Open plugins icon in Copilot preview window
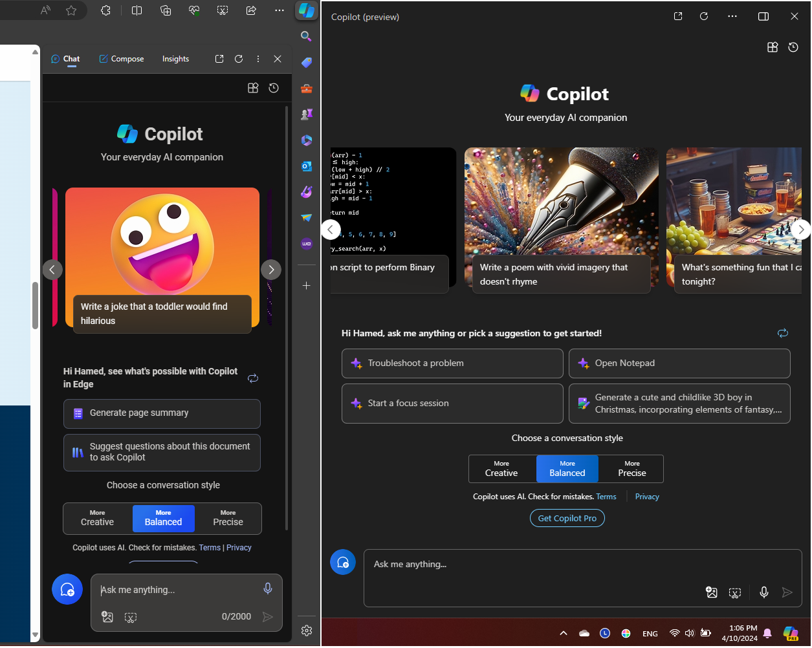 (773, 47)
